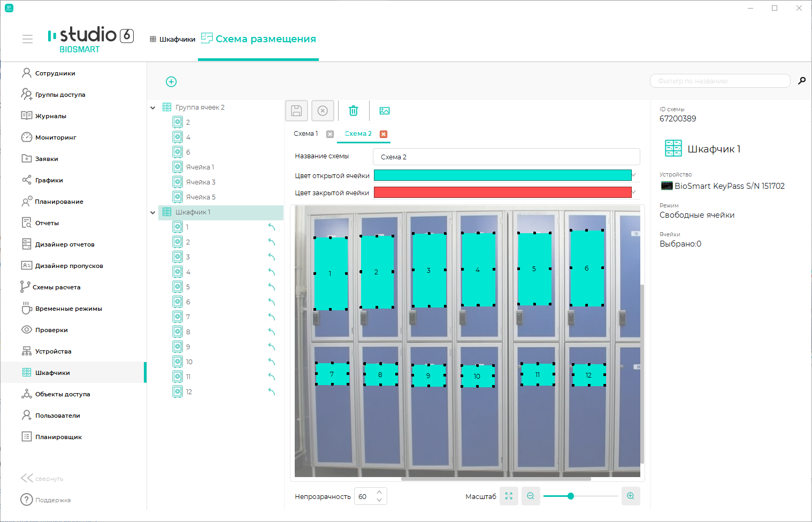Click the open cell cyan color swatch
This screenshot has width=812, height=522.
coord(502,175)
